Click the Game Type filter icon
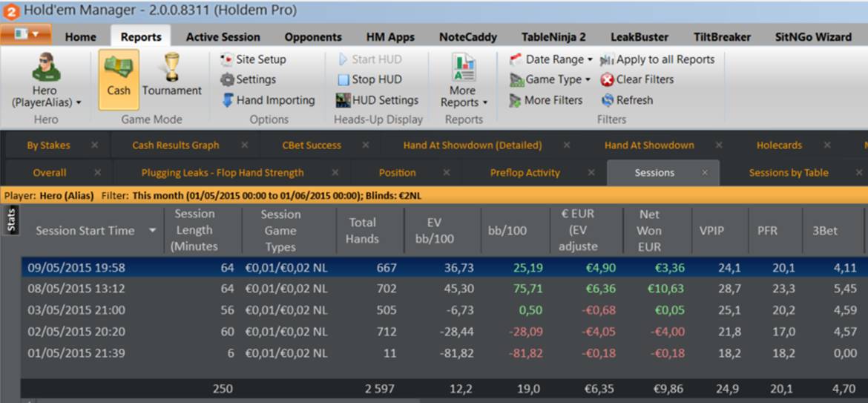Screen dimensions: 868x403 tap(516, 79)
